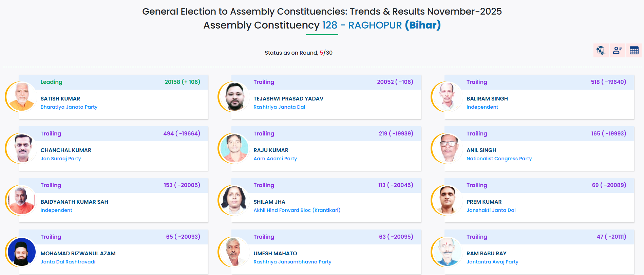Screen dimensions: 644x275
Task: Click Shilam Jha's candidate photo
Action: coord(234,200)
